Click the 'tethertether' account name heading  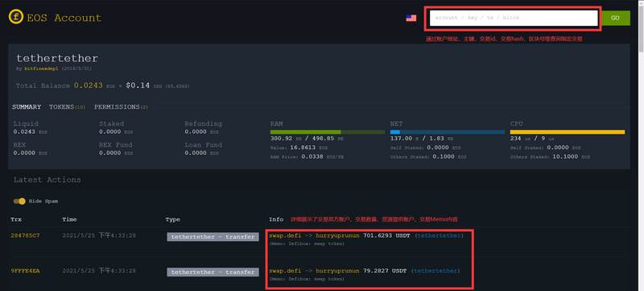[57, 58]
